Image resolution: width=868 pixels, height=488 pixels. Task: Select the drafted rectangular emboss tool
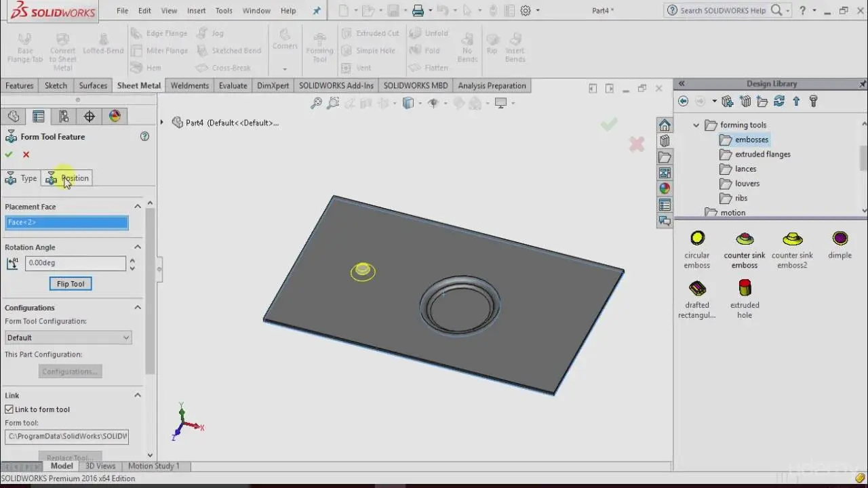pos(697,299)
